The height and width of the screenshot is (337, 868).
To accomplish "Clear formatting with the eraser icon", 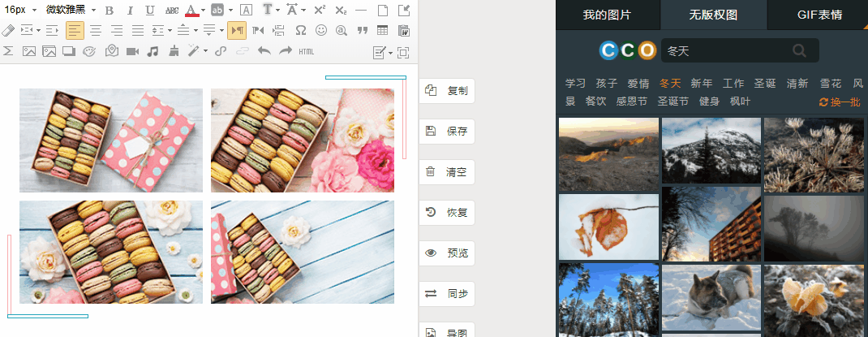I will coord(8,31).
